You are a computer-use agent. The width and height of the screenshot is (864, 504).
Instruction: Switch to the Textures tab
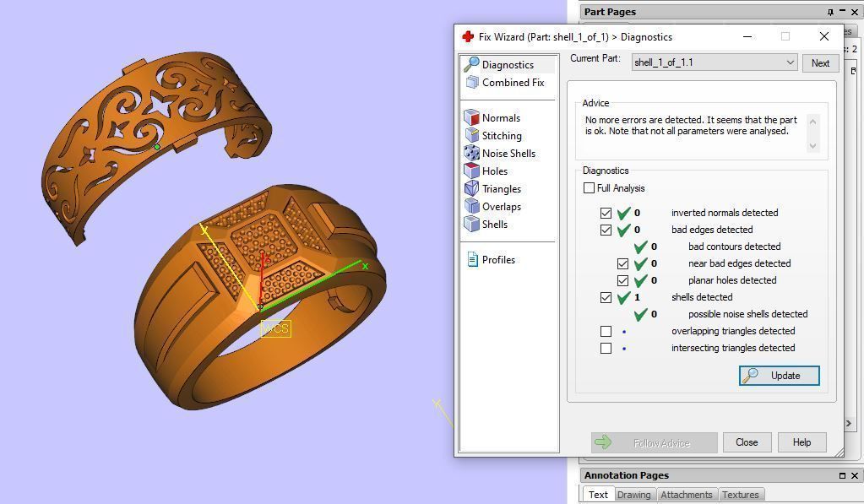tap(740, 495)
